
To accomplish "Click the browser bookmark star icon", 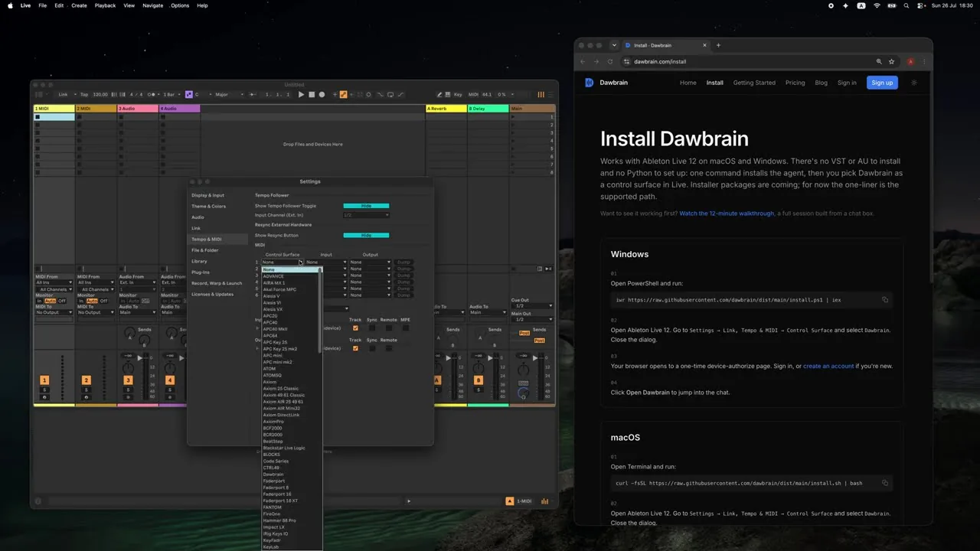I will (x=891, y=61).
